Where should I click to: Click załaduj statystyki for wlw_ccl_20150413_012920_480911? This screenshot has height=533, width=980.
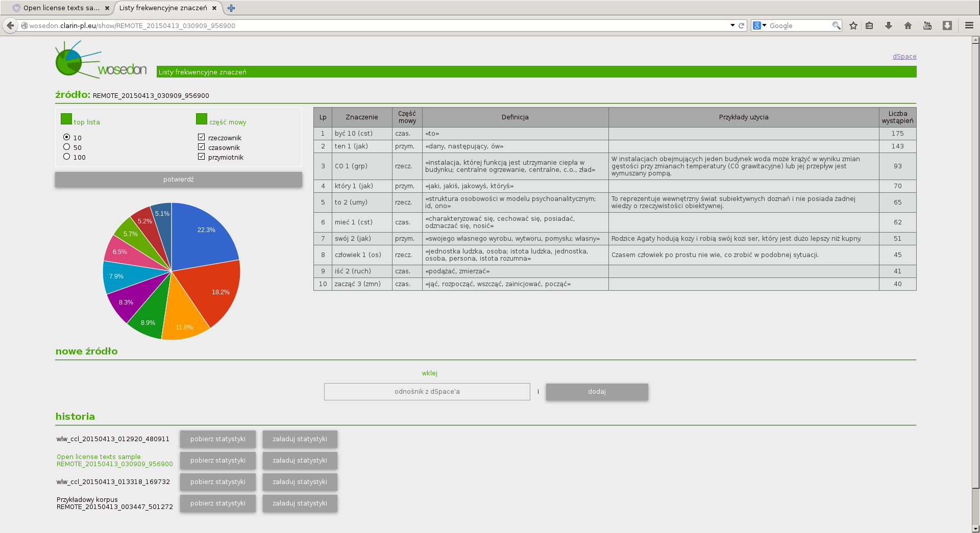[300, 439]
